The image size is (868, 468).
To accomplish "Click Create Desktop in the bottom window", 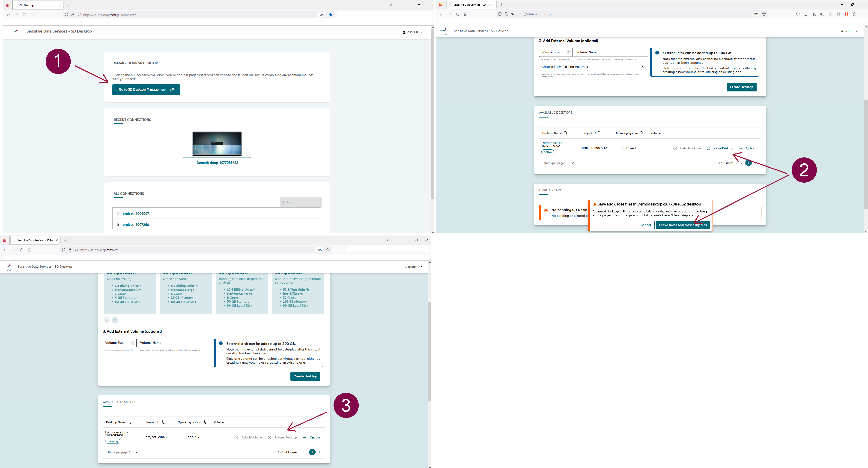I will click(305, 376).
